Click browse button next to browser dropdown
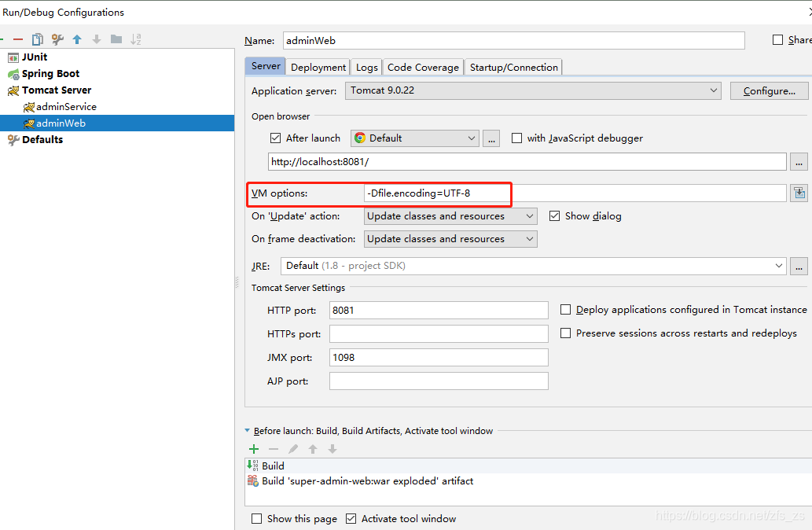The image size is (812, 530). (491, 139)
